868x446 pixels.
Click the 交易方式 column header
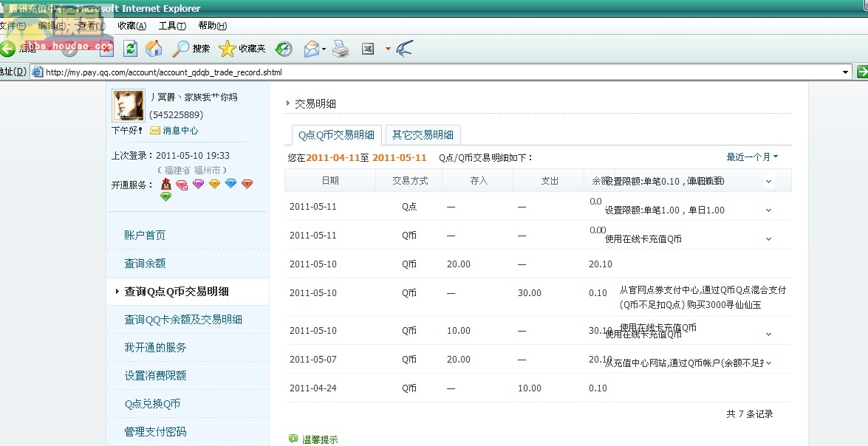point(410,181)
